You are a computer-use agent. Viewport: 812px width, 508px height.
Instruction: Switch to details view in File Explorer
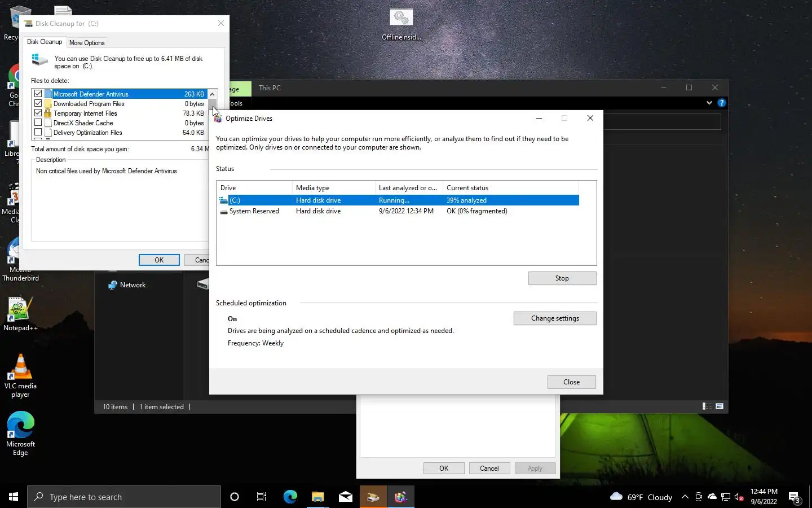706,406
